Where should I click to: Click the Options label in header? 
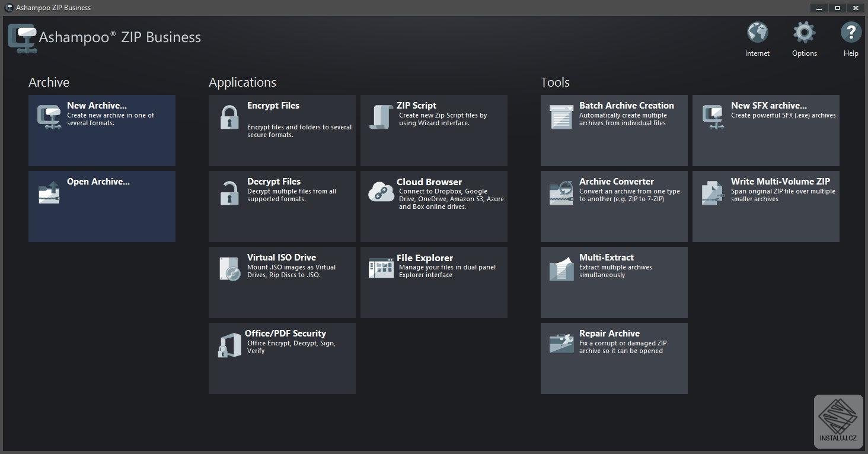coord(805,53)
